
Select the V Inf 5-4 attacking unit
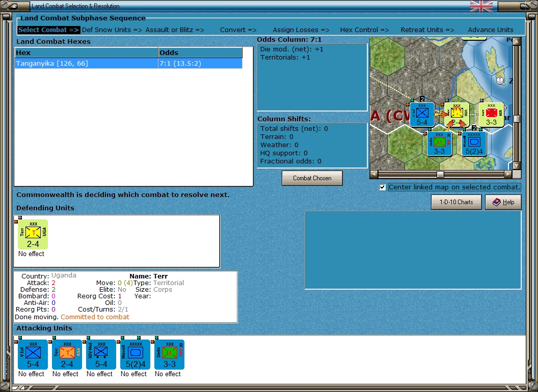33,354
